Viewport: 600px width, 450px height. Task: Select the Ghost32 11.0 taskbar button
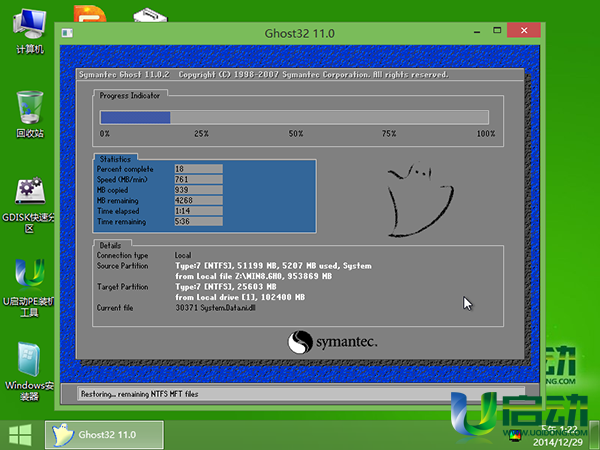[x=104, y=435]
